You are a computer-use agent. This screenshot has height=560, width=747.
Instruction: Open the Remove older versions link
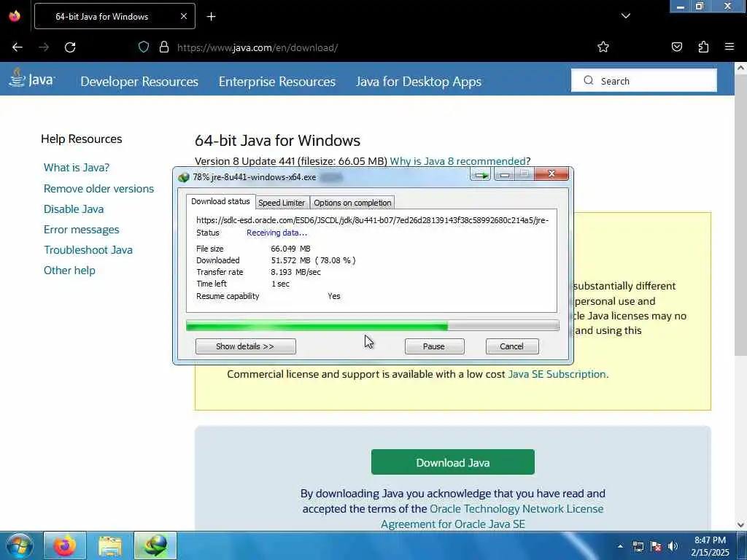tap(98, 189)
